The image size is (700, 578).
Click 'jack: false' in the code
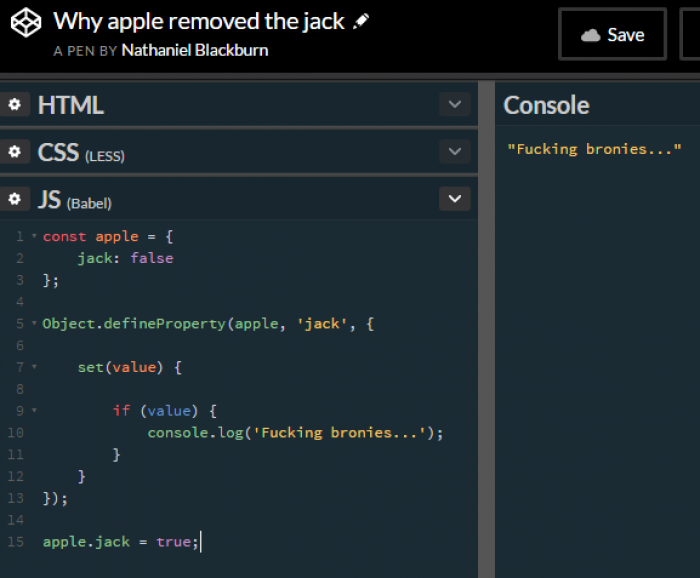coord(125,258)
